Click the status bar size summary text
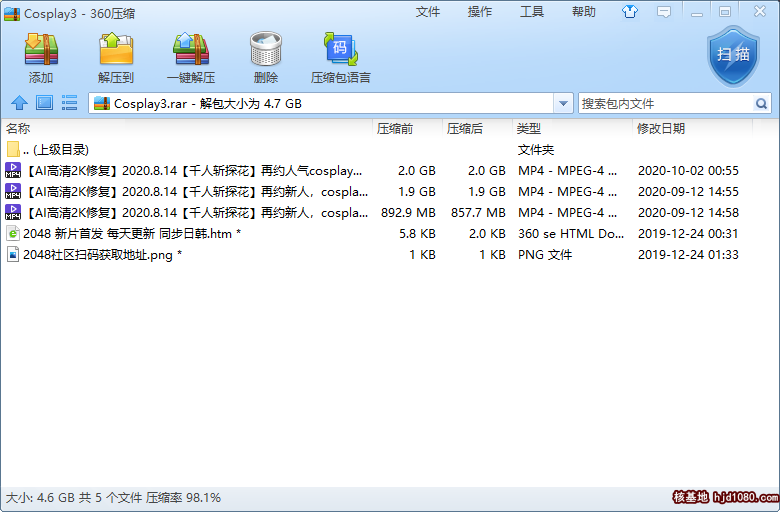The width and height of the screenshot is (780, 512). [113, 498]
